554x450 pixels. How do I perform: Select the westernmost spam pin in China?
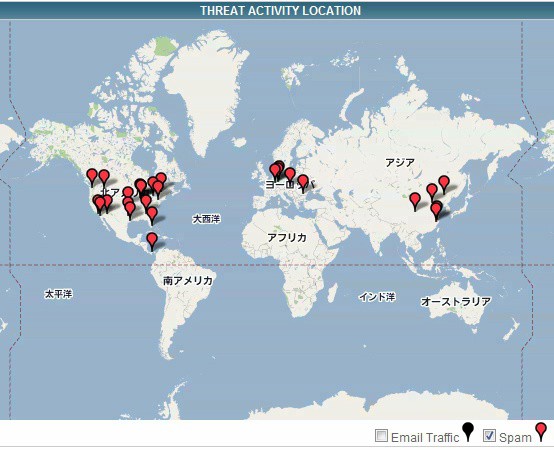(415, 202)
